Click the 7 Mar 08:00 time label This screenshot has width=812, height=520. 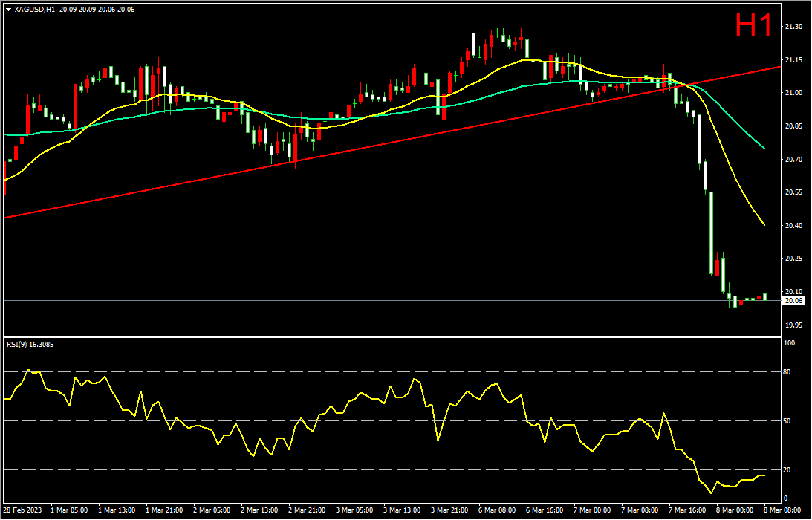pyautogui.click(x=640, y=510)
